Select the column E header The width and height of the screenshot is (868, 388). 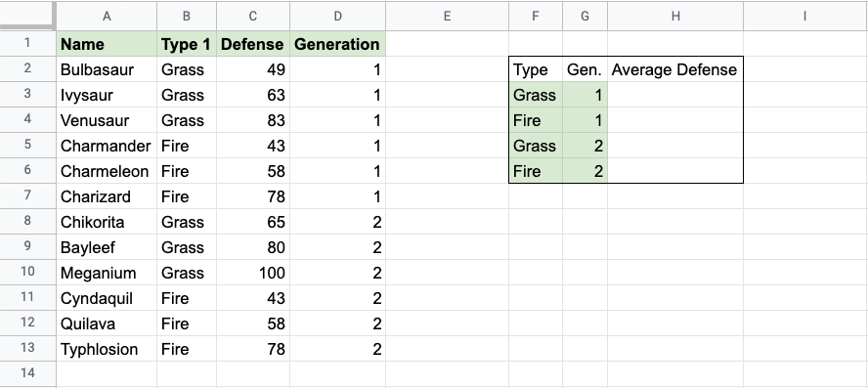[x=448, y=16]
